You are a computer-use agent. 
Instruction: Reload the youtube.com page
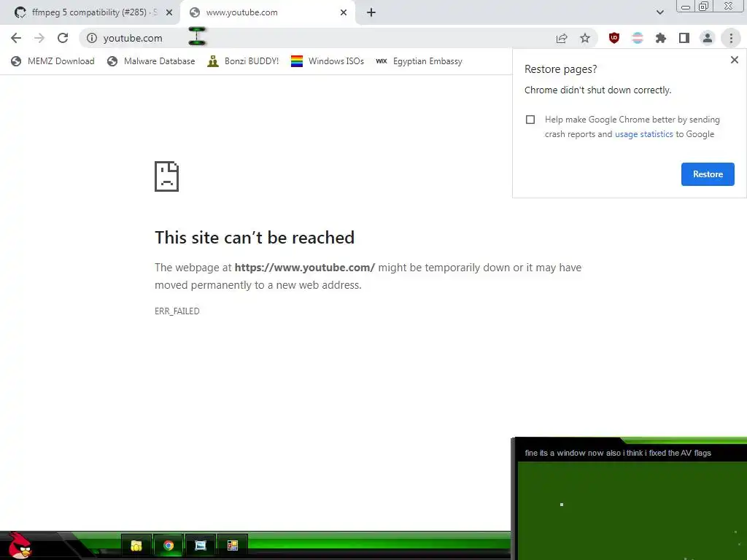click(63, 38)
